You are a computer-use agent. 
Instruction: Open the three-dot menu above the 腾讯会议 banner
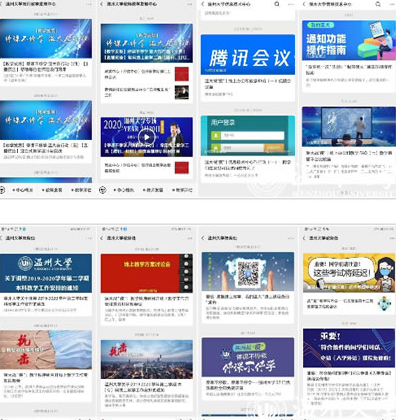[291, 4]
